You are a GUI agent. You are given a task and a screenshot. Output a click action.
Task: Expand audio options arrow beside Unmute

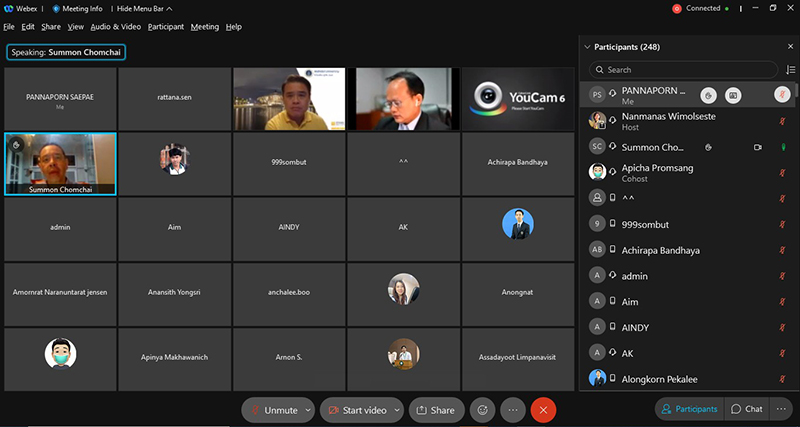[306, 410]
